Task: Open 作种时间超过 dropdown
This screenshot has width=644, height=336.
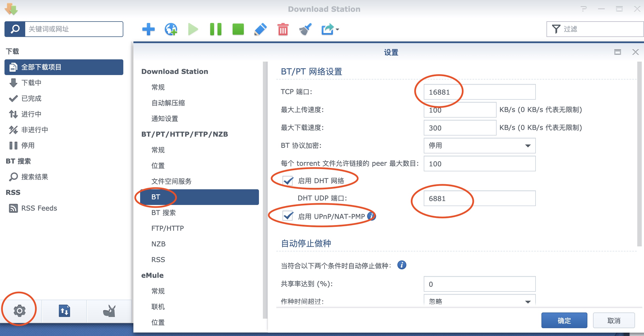Action: point(479,300)
